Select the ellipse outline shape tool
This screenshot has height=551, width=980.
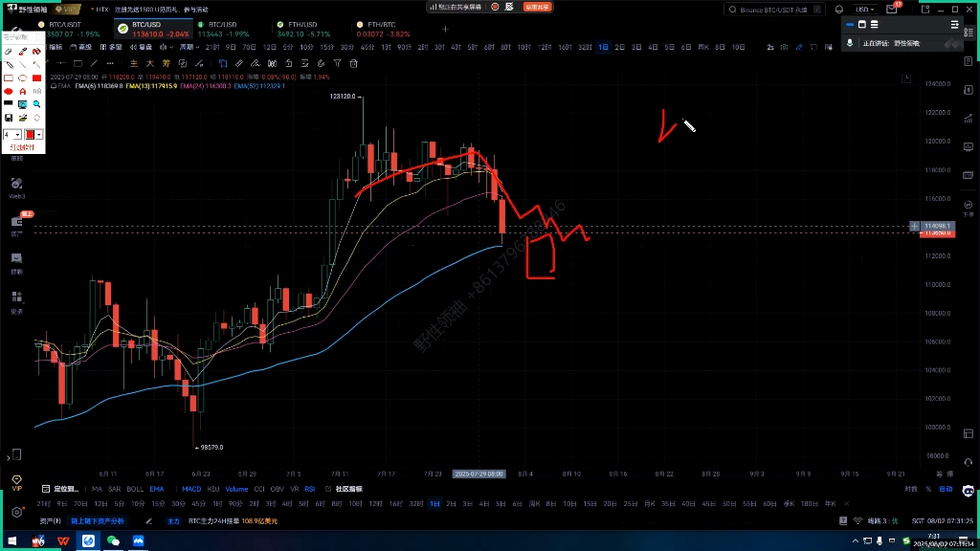(x=23, y=78)
